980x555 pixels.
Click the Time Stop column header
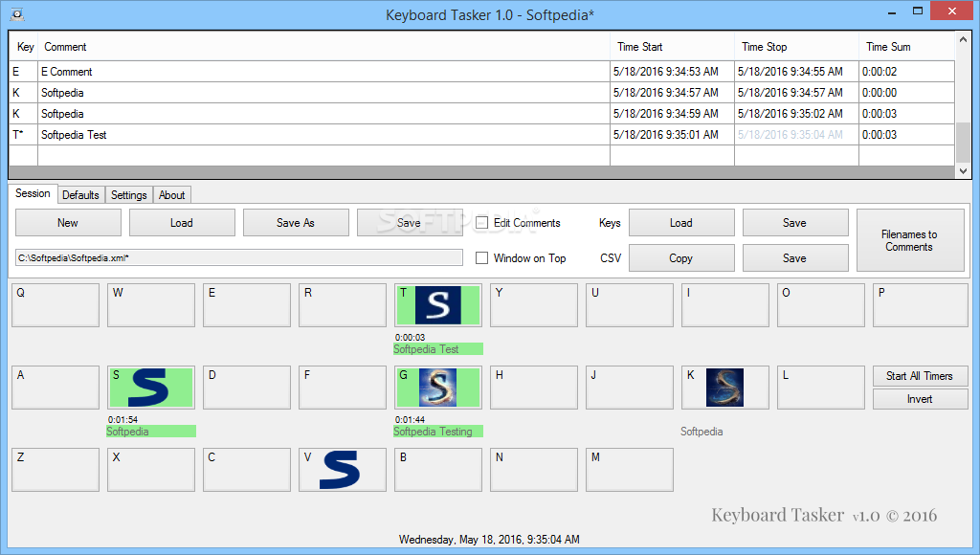pos(796,47)
